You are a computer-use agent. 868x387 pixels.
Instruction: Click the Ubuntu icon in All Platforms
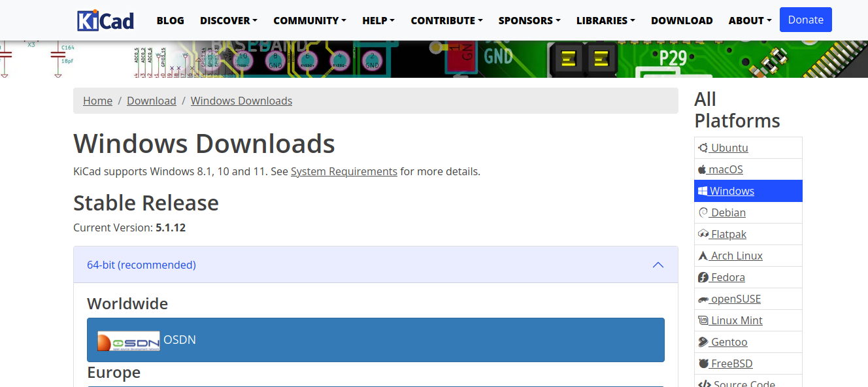(x=703, y=148)
